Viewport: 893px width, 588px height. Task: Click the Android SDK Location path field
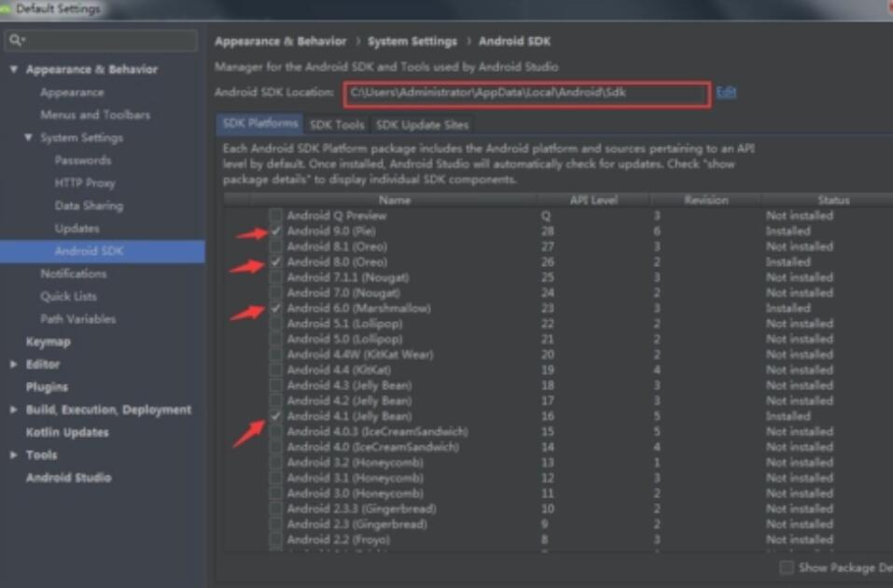527,93
